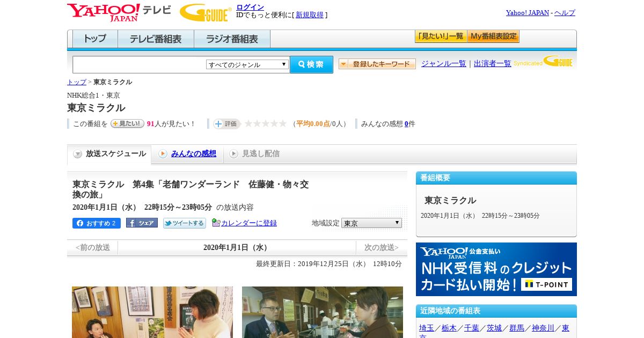Image resolution: width=644 pixels, height=338 pixels.
Task: Focus the program search text field
Action: click(139, 64)
